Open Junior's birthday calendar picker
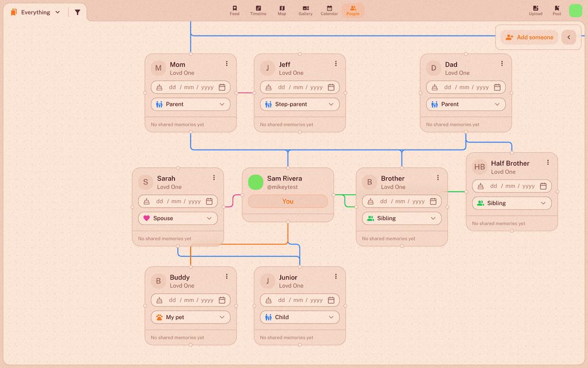Viewport: 588px width, 368px height. [x=331, y=300]
